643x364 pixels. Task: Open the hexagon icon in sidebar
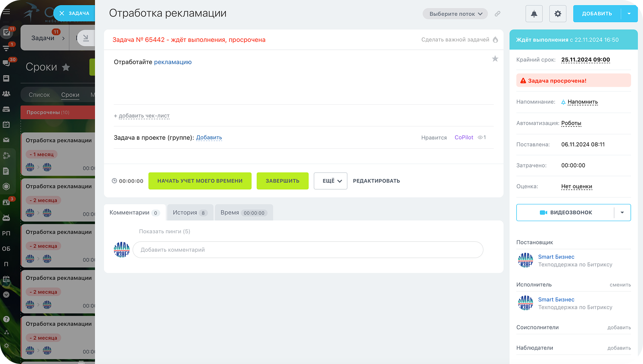6,186
